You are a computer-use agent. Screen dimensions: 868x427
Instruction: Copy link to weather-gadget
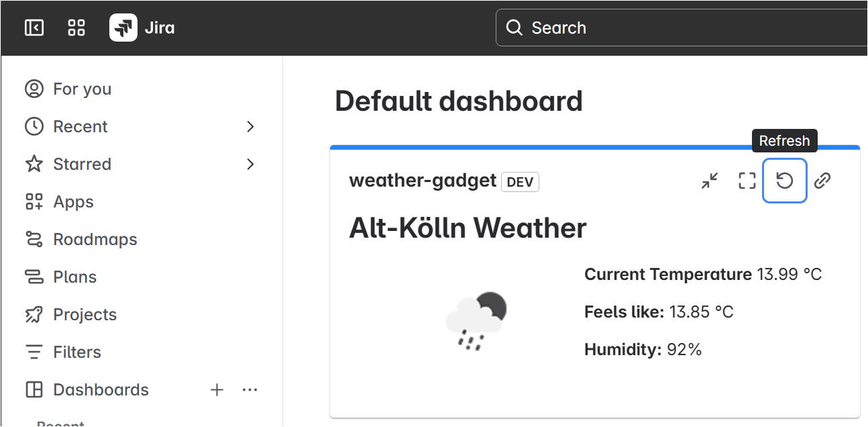(x=822, y=181)
